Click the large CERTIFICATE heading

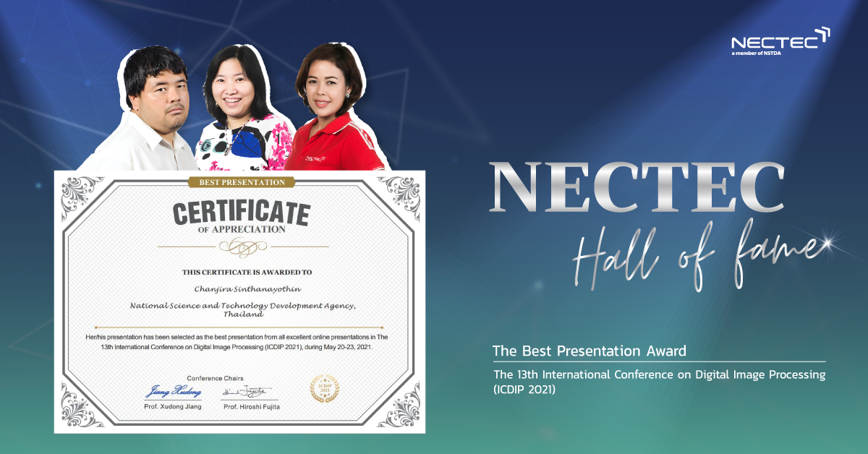[242, 212]
